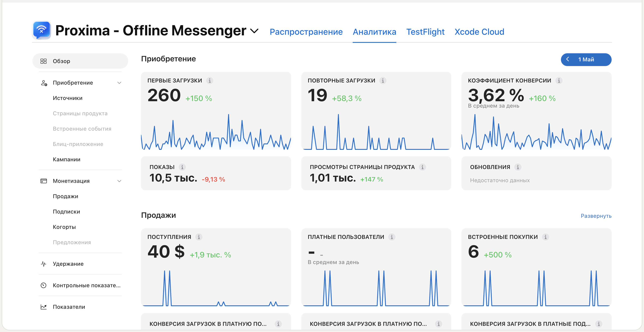Image resolution: width=644 pixels, height=332 pixels.
Task: Open Подписки in the sidebar
Action: tap(66, 212)
